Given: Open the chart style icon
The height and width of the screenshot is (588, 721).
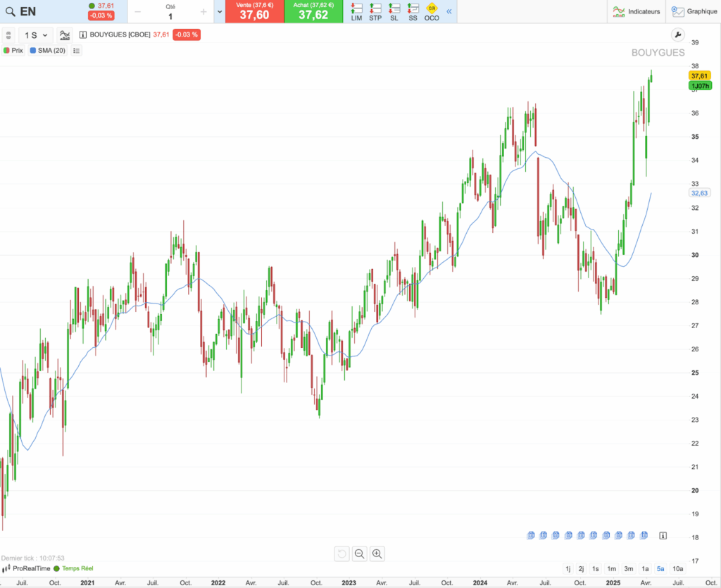Looking at the screenshot, I should (65, 35).
